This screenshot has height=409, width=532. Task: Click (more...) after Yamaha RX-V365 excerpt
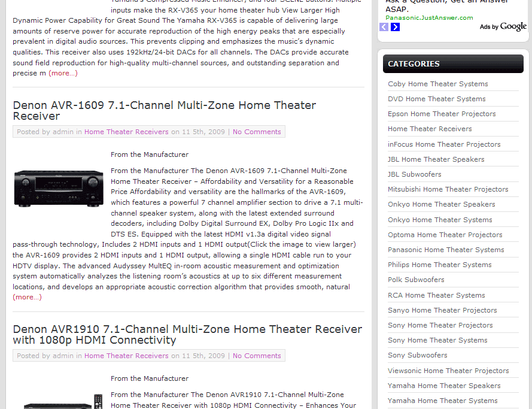(63, 73)
